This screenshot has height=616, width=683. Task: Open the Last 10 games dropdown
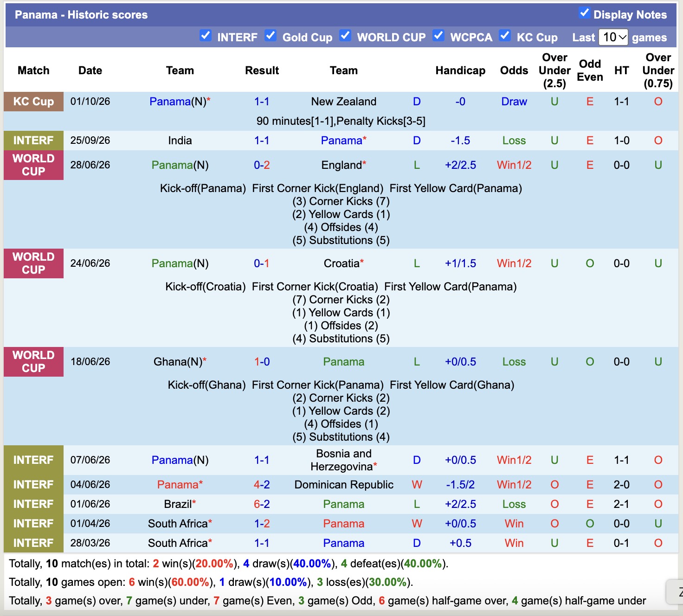[613, 37]
